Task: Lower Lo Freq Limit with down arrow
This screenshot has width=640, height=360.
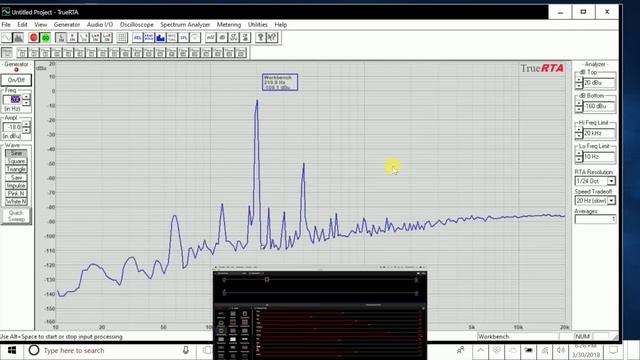Action: tap(579, 160)
